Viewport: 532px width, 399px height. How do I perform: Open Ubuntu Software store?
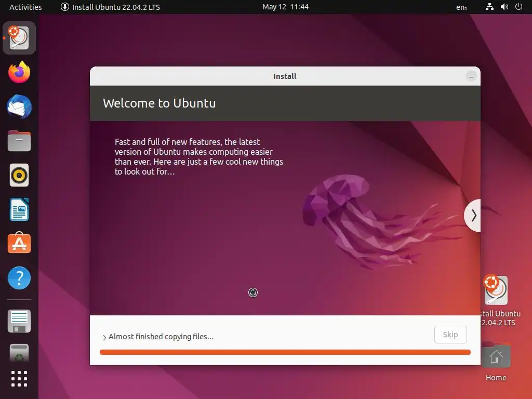pyautogui.click(x=19, y=243)
